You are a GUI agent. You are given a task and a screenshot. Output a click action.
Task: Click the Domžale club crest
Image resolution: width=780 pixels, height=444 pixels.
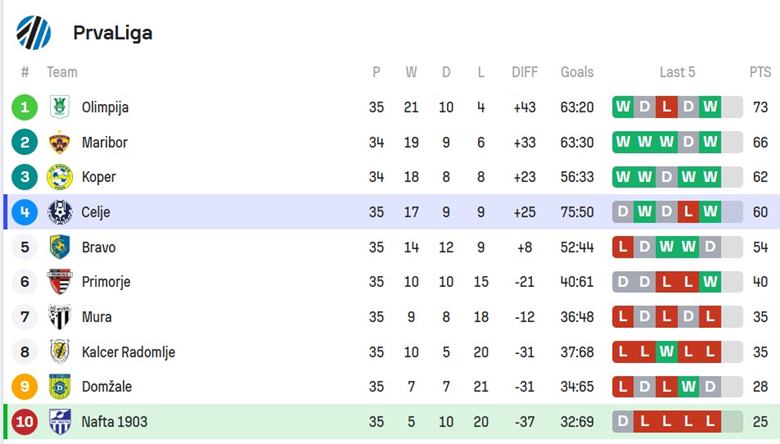(60, 387)
